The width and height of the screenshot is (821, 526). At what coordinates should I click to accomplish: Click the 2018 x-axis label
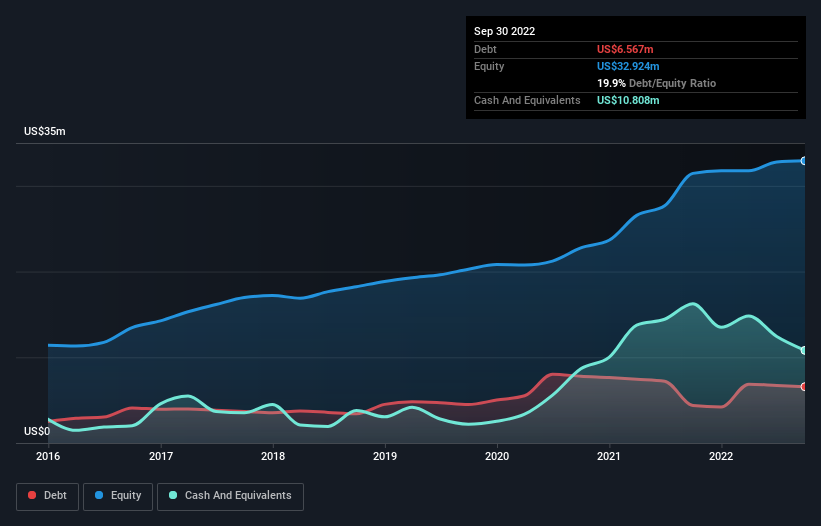coord(273,456)
